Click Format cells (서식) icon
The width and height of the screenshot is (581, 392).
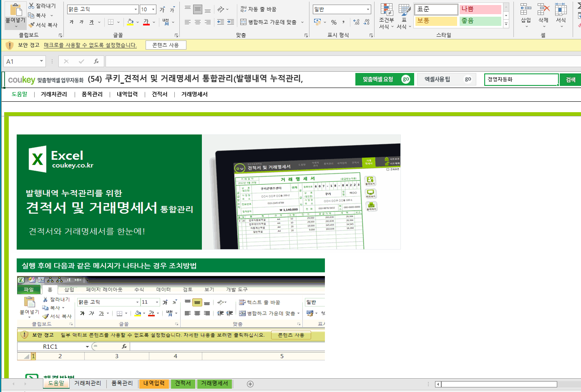(561, 10)
